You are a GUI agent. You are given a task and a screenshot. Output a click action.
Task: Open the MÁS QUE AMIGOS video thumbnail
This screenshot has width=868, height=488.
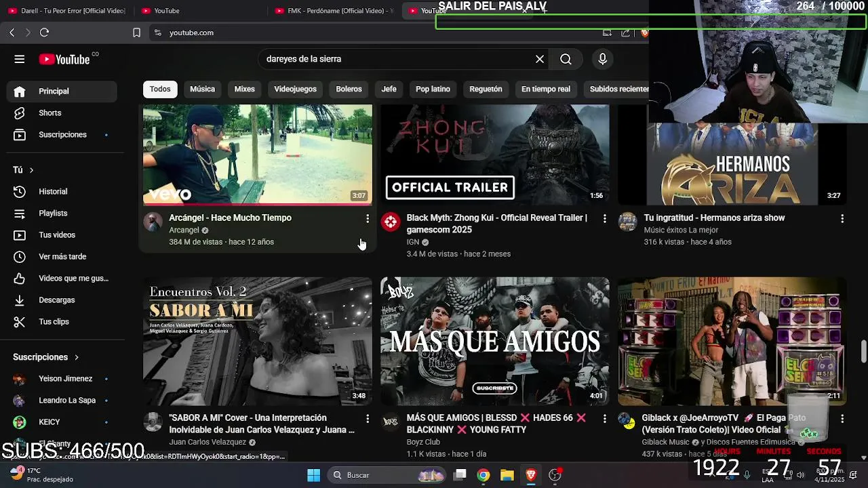coord(495,341)
